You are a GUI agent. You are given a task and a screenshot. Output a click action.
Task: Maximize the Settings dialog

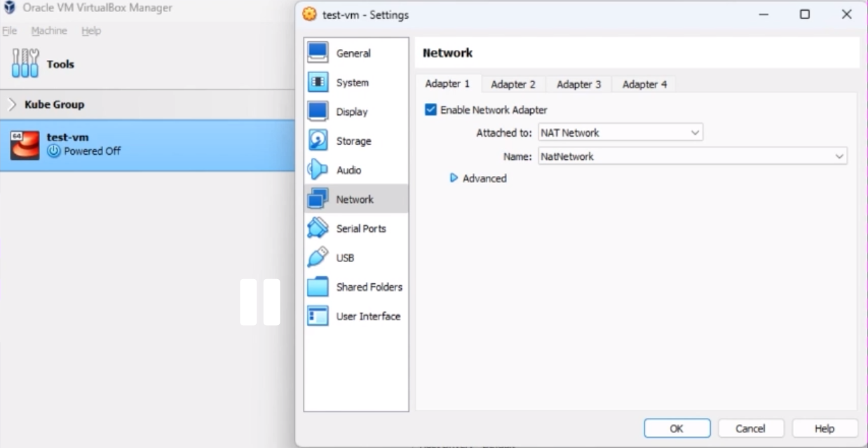pyautogui.click(x=805, y=15)
